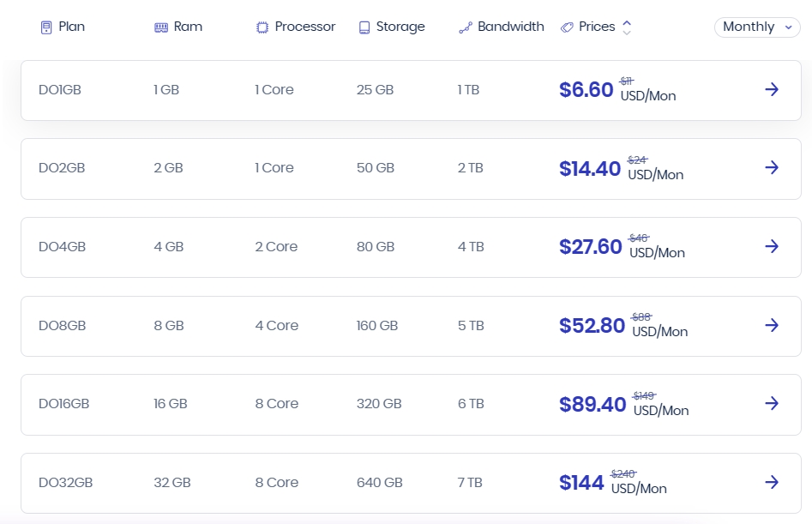Click the Storage drive icon in header
Screen dimensions: 812x524
(364, 27)
